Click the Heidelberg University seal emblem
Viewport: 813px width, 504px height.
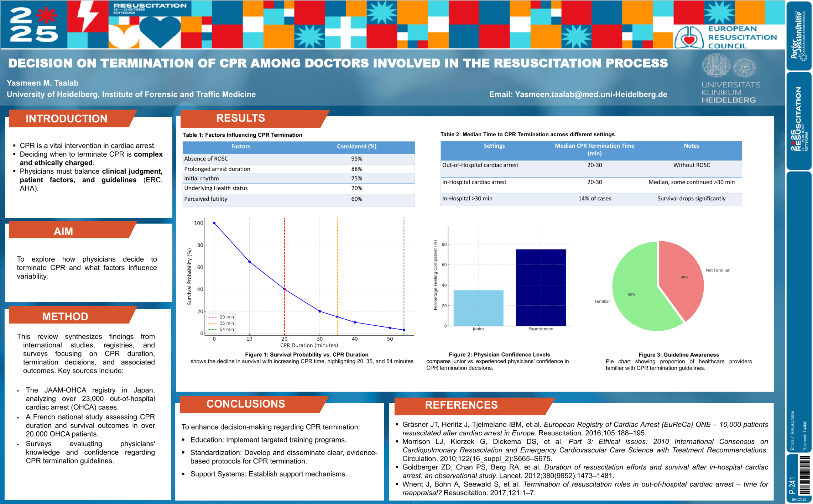pyautogui.click(x=715, y=65)
